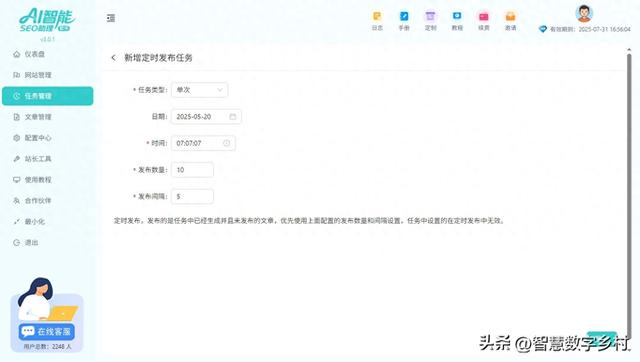Open the 在线客服 online support button
Viewport: 640px width, 362px height.
click(x=47, y=331)
